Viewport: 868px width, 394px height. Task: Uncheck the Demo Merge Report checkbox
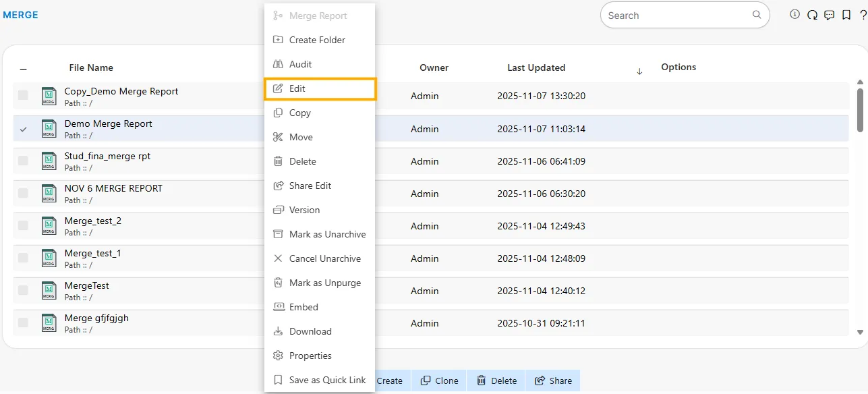click(x=24, y=129)
